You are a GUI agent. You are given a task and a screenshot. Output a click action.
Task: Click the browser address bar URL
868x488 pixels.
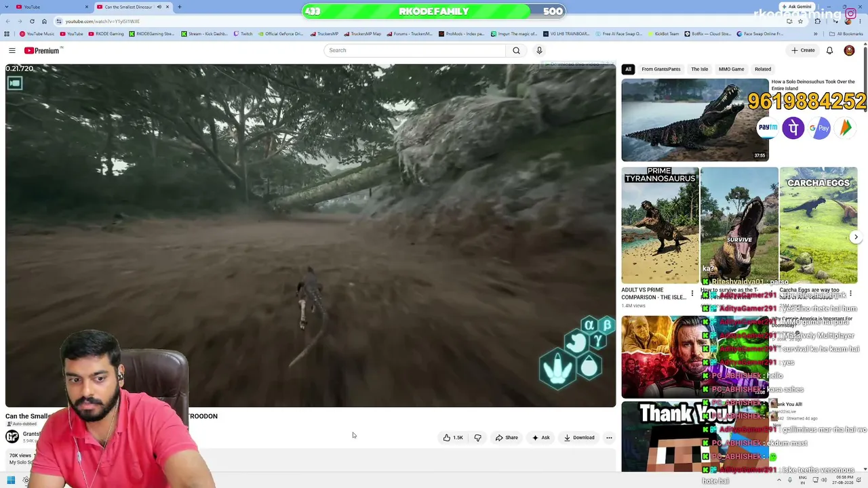click(102, 21)
